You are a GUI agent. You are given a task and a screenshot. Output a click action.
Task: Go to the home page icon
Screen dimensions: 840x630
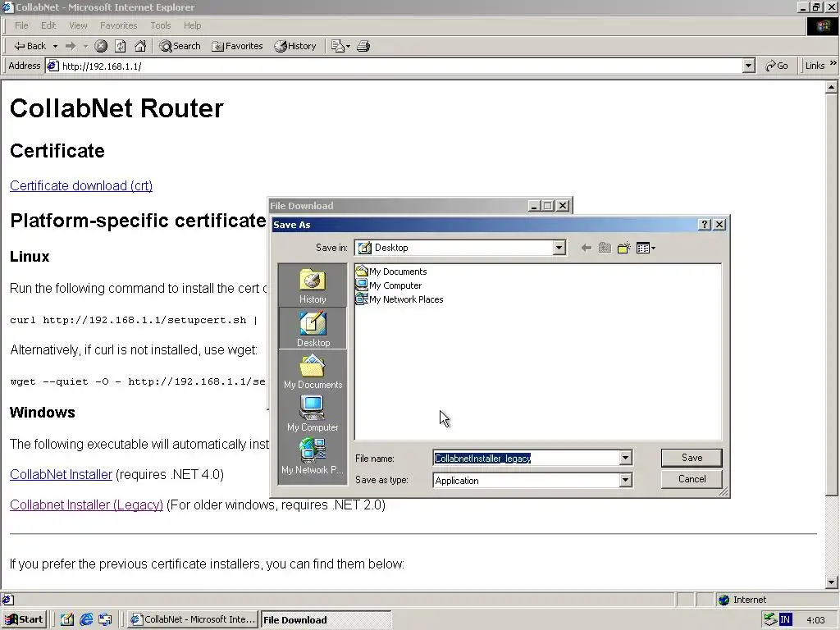(x=140, y=46)
